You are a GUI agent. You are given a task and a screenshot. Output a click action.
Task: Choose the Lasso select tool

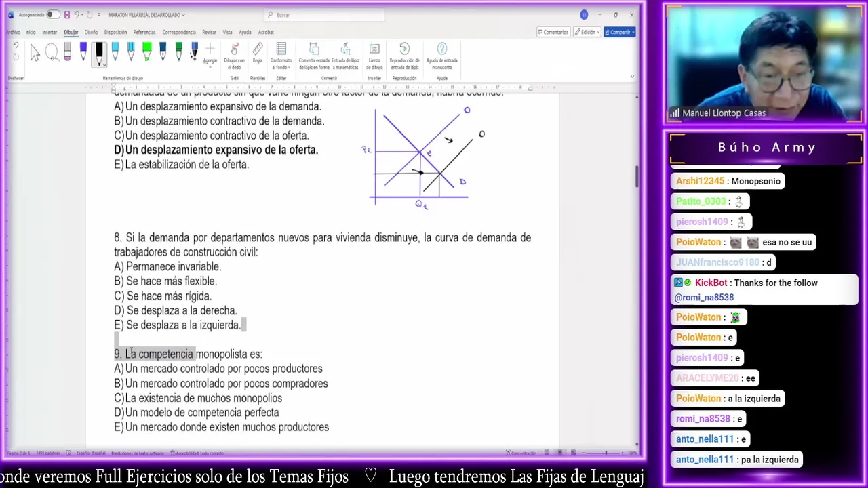51,54
